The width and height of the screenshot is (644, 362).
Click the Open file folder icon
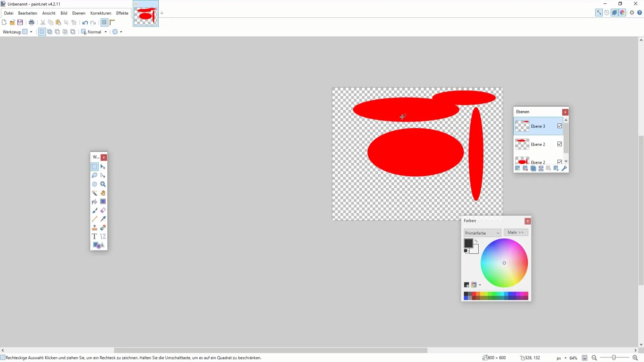point(12,22)
